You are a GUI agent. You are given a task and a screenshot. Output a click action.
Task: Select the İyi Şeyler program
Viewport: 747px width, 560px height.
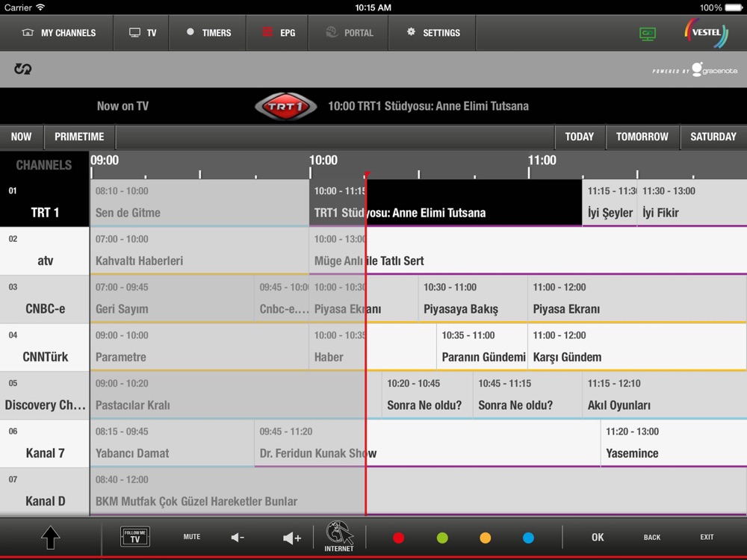pos(610,203)
